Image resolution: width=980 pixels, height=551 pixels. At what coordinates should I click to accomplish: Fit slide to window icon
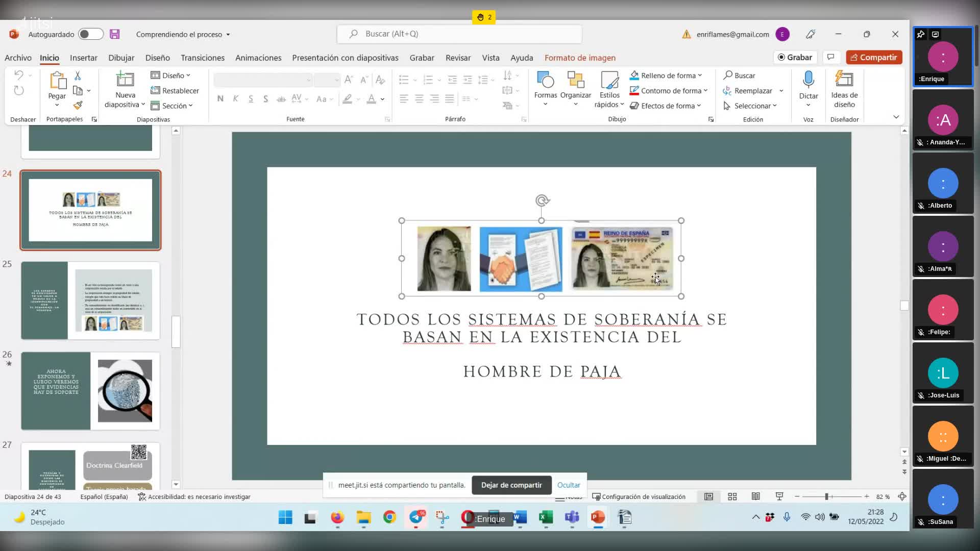(x=902, y=496)
